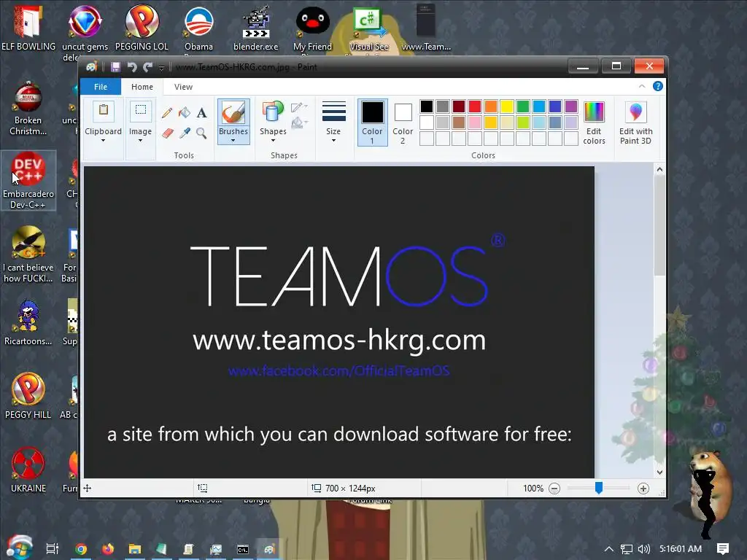Select the Magnifier tool
The width and height of the screenshot is (747, 560).
tap(201, 133)
